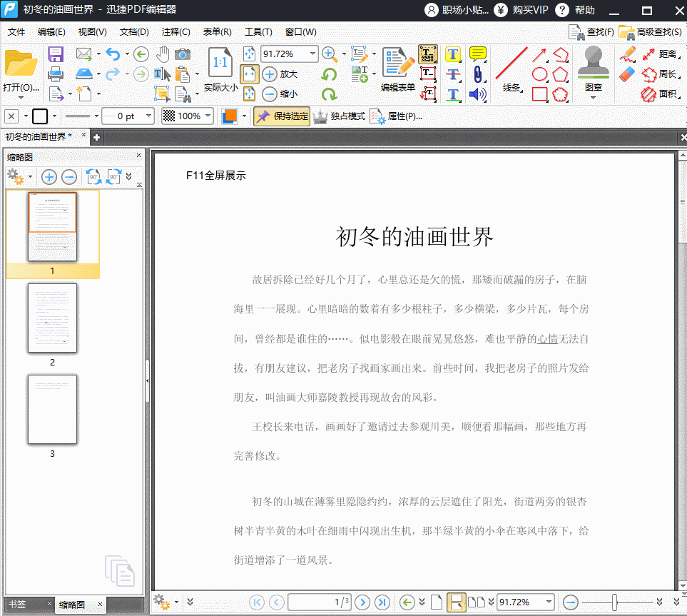Click the white border color square
This screenshot has width=687, height=616.
(x=40, y=116)
